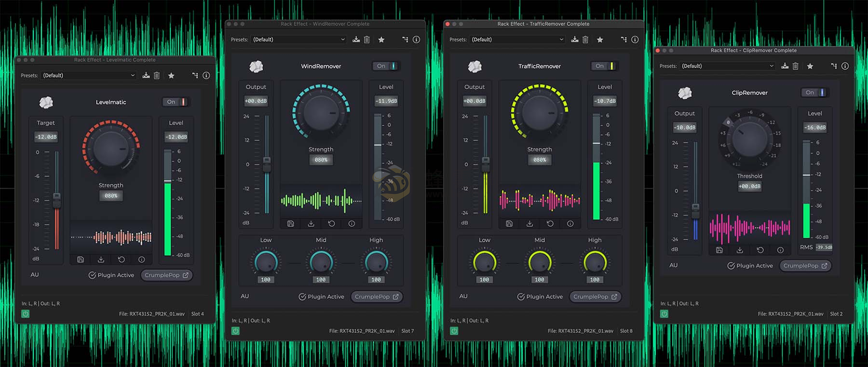Click the TrafficRemover Output fader handle

pyautogui.click(x=486, y=164)
